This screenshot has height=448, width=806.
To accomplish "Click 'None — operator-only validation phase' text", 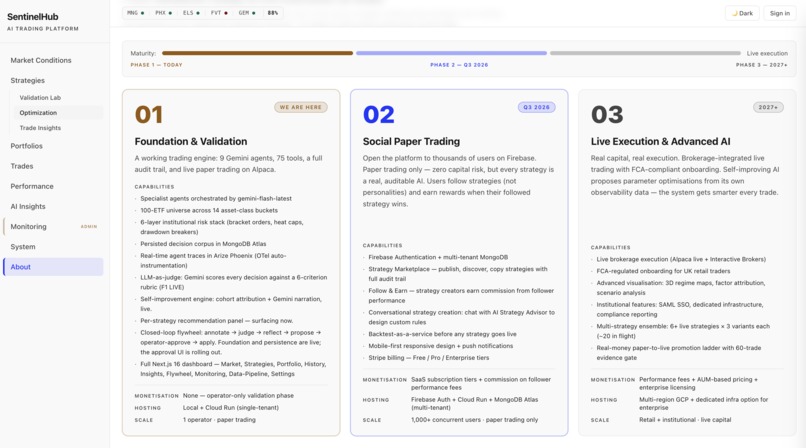I will [x=238, y=396].
